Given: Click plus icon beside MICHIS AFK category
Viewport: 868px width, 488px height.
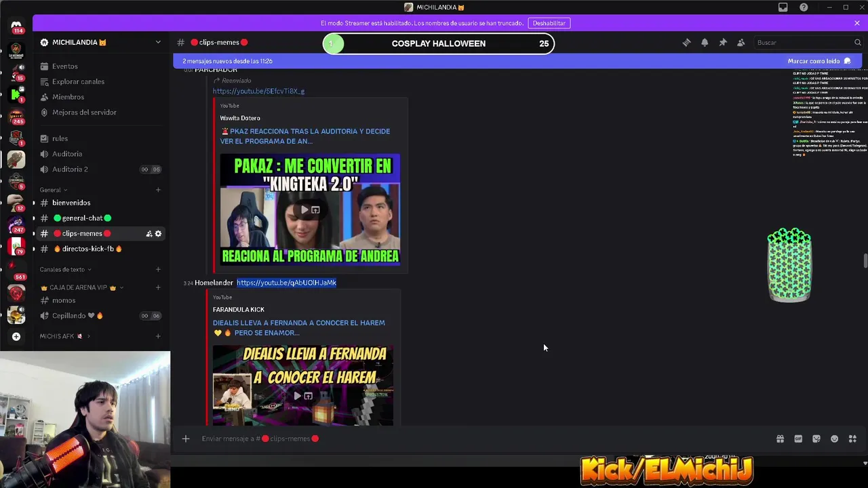Looking at the screenshot, I should [x=158, y=336].
